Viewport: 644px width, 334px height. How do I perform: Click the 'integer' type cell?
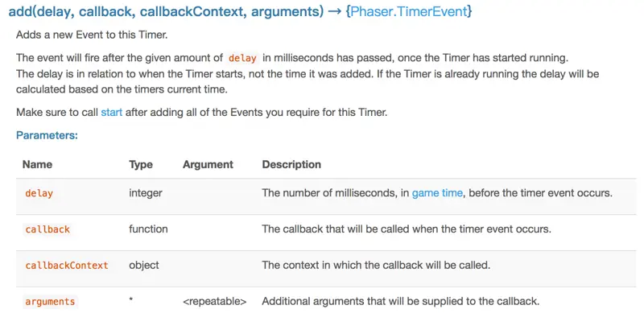tap(146, 192)
